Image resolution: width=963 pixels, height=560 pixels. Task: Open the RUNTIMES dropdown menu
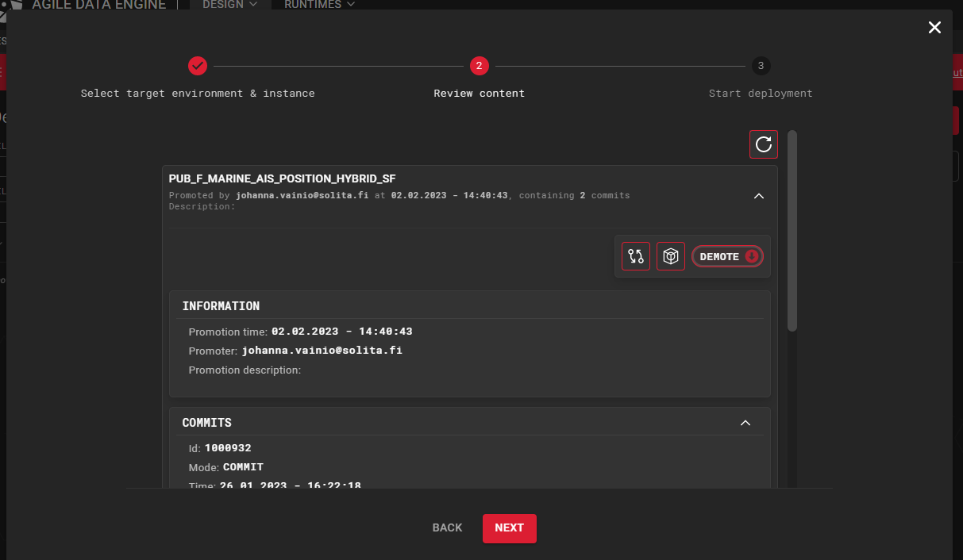pyautogui.click(x=319, y=5)
